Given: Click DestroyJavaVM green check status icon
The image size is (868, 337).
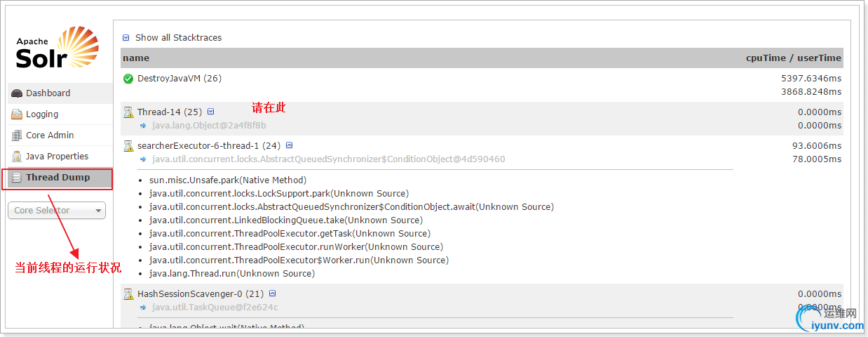Looking at the screenshot, I should [x=128, y=79].
